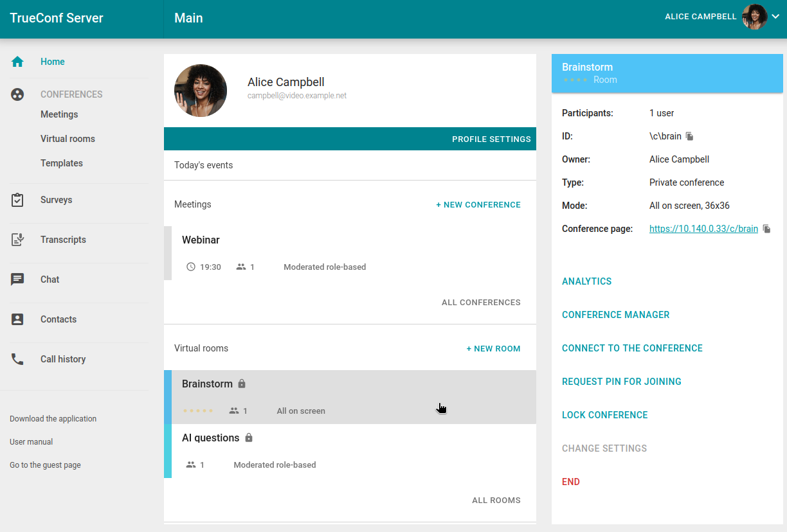Click Lock Conference action
This screenshot has width=787, height=532.
[x=604, y=415]
